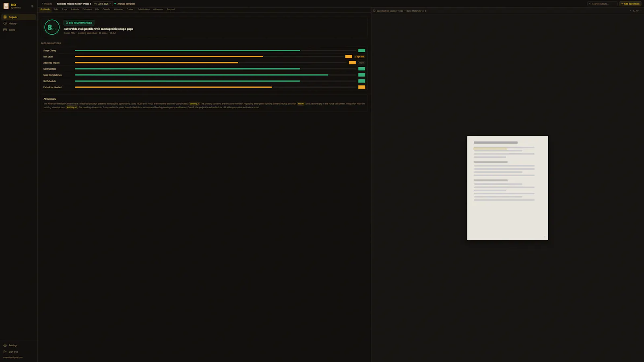
Task: Click the 'AI Summary' heading
Action: pyautogui.click(x=50, y=99)
